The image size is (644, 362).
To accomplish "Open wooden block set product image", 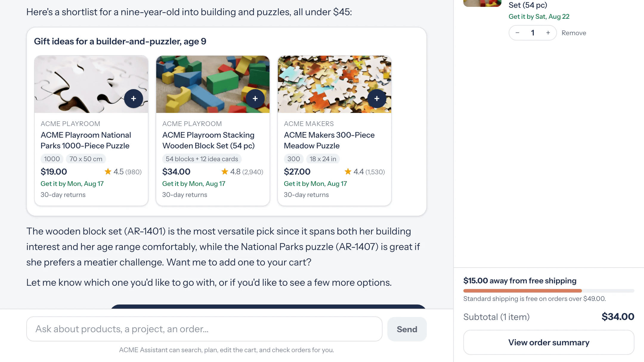I will tap(213, 84).
